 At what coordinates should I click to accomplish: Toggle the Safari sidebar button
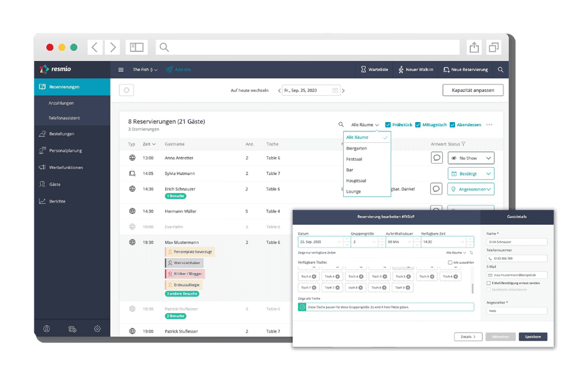click(136, 47)
